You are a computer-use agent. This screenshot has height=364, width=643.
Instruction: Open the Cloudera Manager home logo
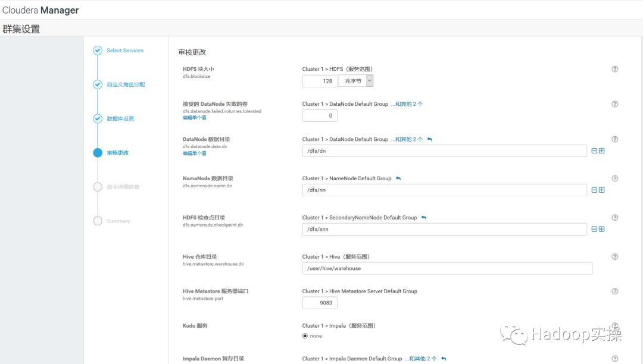click(x=40, y=10)
